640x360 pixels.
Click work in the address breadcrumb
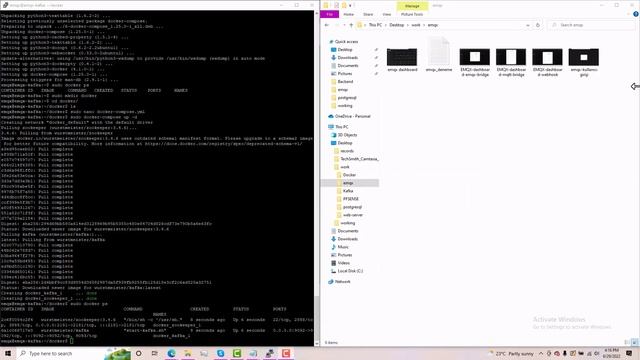point(416,25)
